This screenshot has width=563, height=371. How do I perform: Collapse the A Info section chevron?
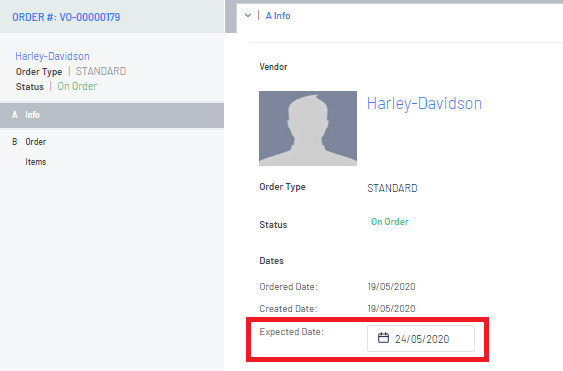click(x=248, y=15)
